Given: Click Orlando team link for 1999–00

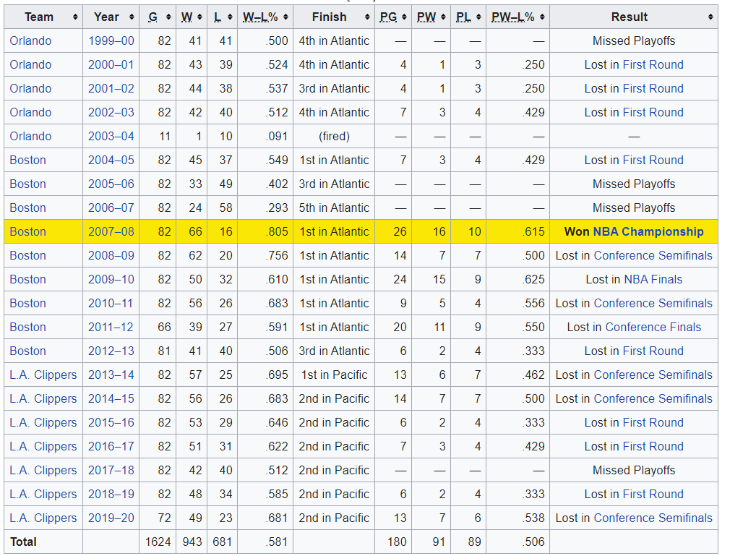Looking at the screenshot, I should click(x=30, y=41).
